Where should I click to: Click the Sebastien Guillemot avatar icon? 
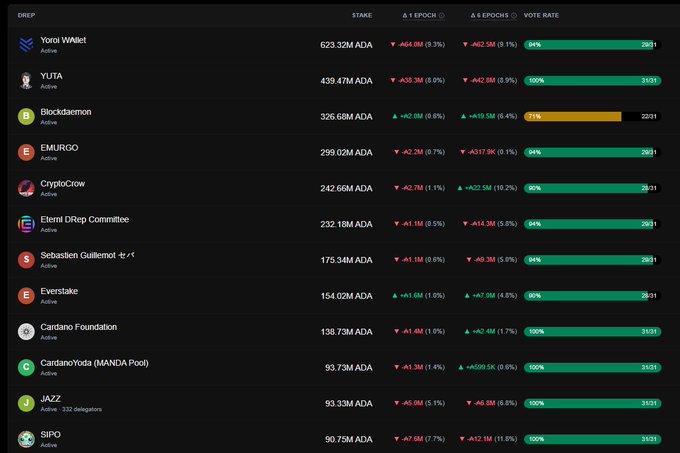coord(26,260)
